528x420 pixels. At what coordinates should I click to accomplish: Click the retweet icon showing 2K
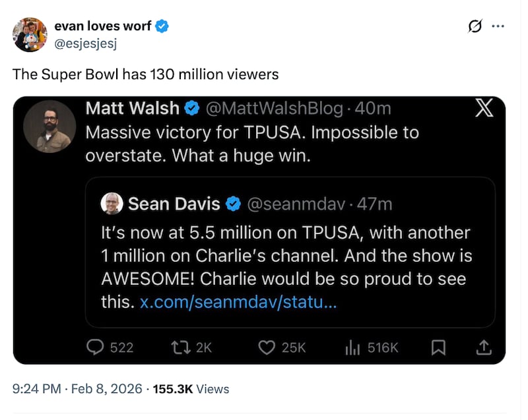(x=180, y=347)
